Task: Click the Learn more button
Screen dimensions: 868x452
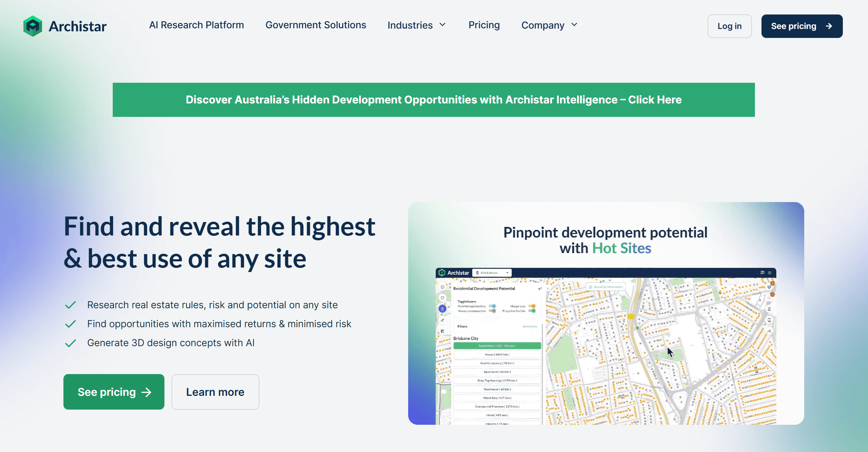Action: point(215,392)
